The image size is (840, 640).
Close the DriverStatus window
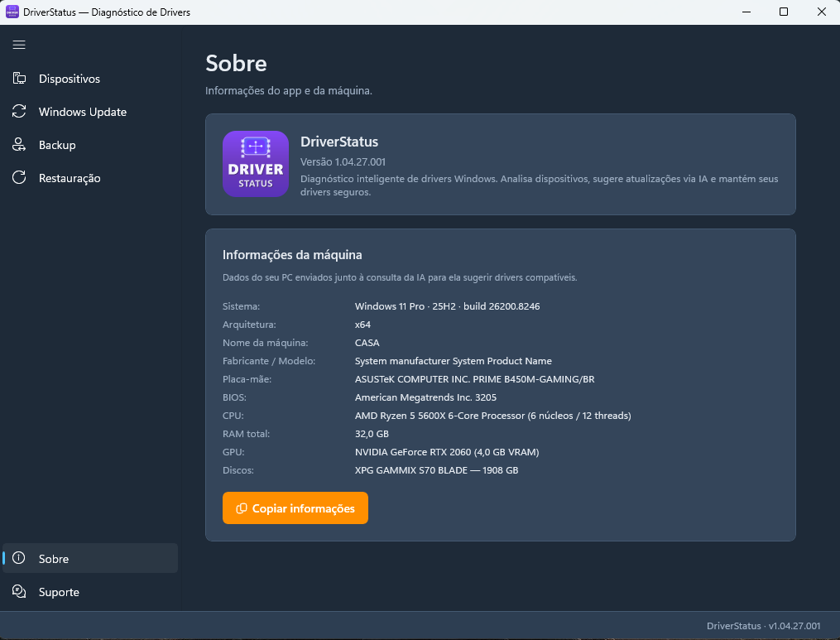point(821,12)
